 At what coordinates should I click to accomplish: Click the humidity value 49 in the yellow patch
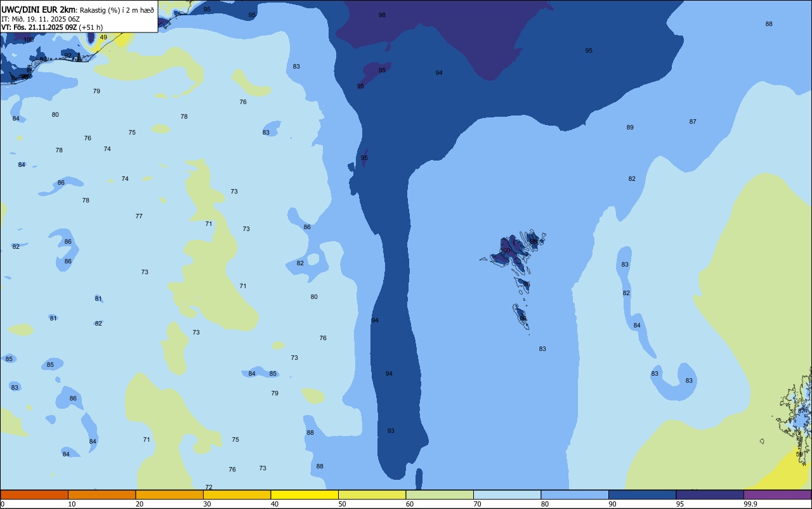(103, 37)
